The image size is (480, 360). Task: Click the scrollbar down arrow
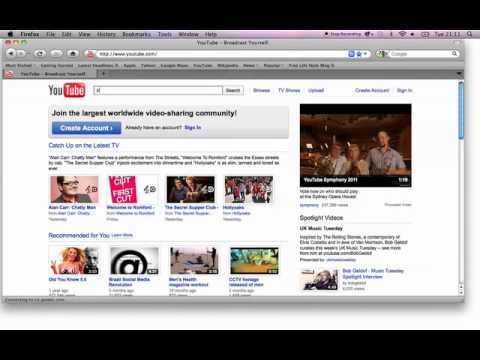click(x=461, y=292)
